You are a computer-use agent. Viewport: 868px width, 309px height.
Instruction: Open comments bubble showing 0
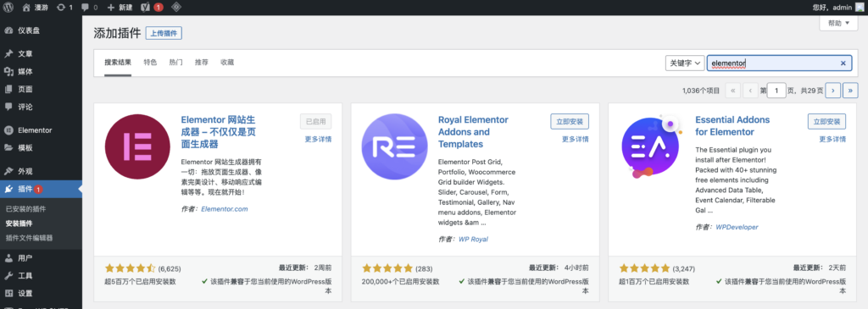pos(89,8)
